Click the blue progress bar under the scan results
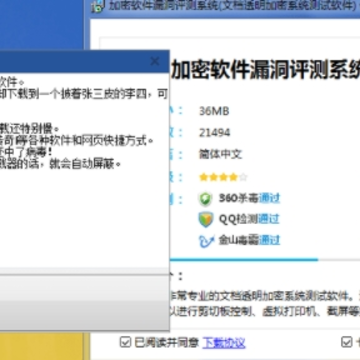360x360 pixels. [x=244, y=259]
